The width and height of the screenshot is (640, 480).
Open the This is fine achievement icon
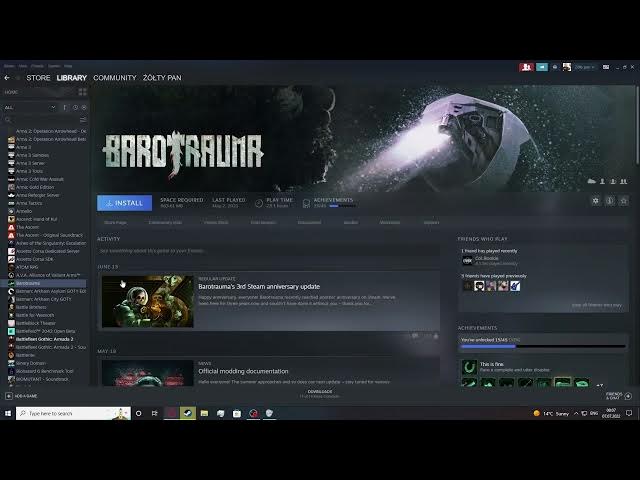[x=469, y=367]
